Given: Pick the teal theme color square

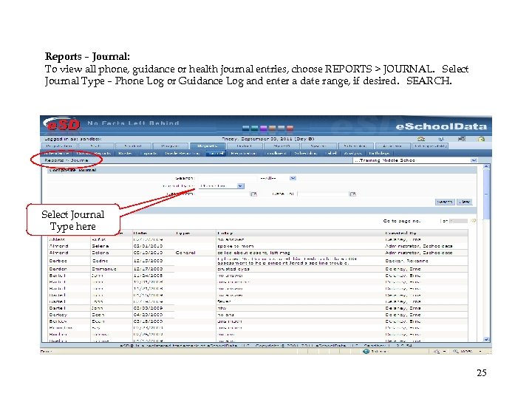Looking at the screenshot, I should (x=255, y=128).
